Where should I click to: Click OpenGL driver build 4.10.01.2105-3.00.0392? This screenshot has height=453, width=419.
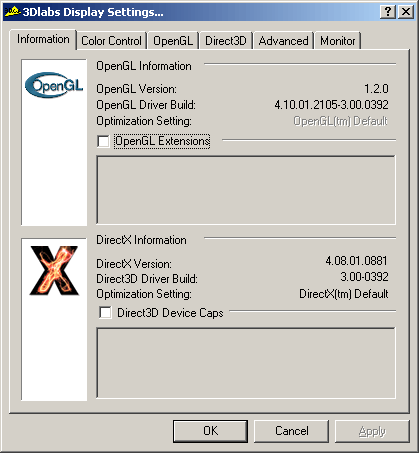[x=331, y=105]
